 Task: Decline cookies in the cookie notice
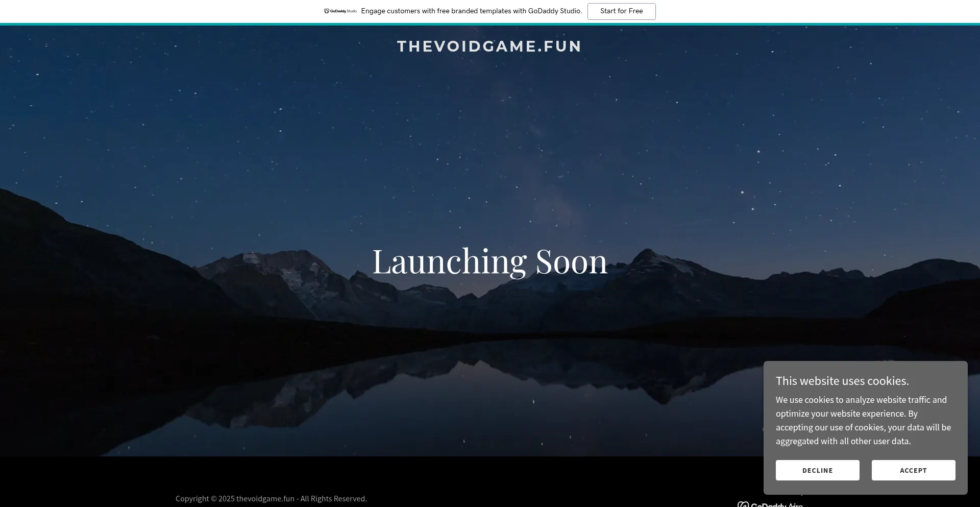click(x=817, y=470)
